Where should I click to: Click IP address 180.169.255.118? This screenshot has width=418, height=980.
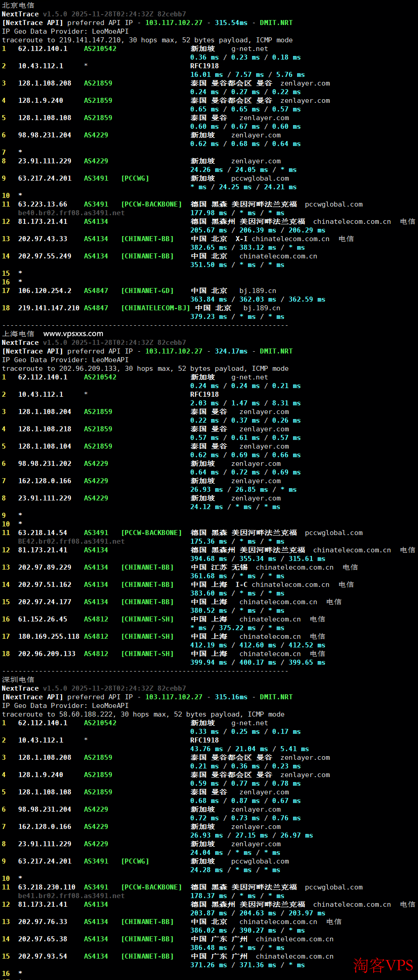point(49,636)
